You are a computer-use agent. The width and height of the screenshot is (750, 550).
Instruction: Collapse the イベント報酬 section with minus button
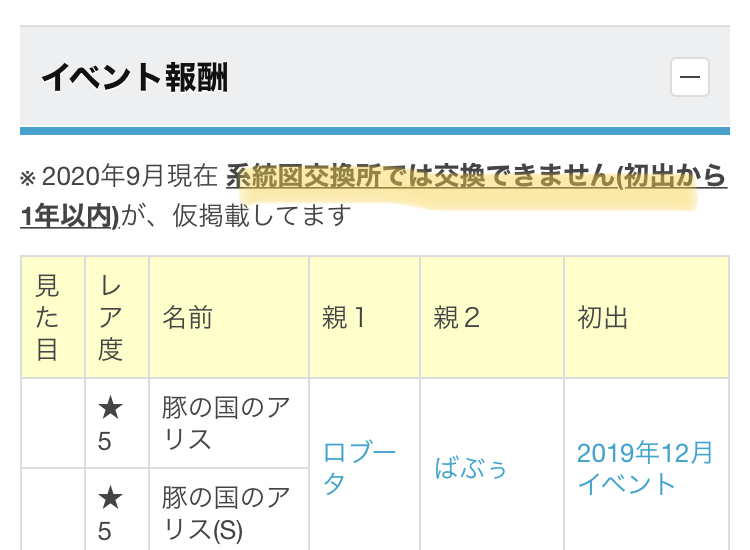(689, 77)
